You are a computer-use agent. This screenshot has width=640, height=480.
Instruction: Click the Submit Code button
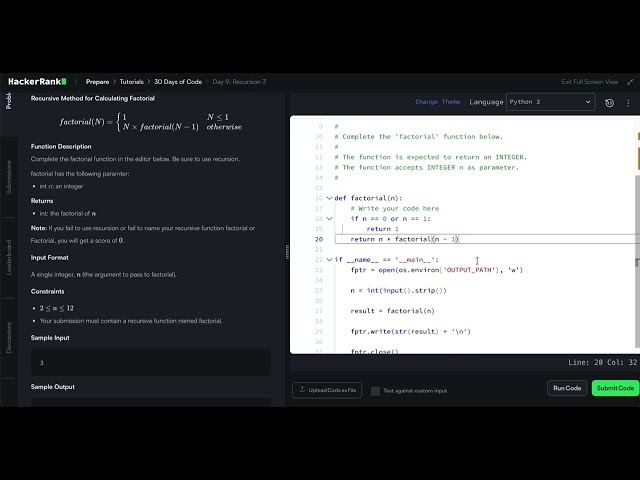(615, 388)
